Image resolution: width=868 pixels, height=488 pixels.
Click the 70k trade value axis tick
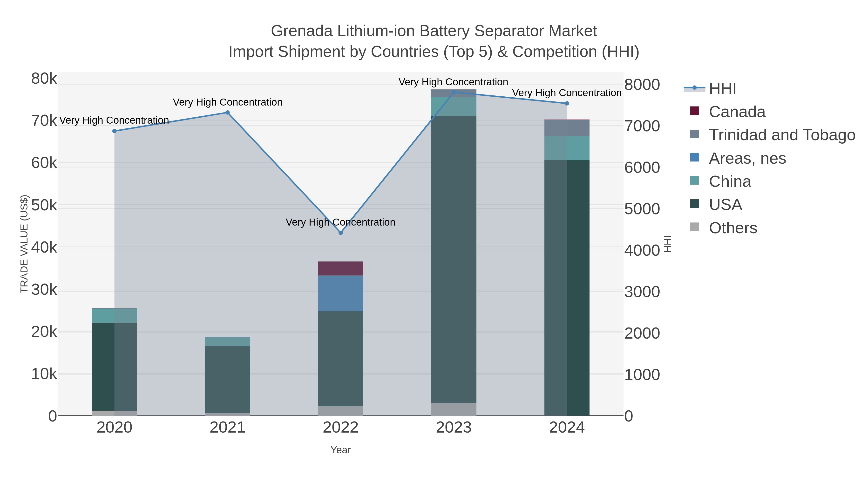tap(44, 120)
